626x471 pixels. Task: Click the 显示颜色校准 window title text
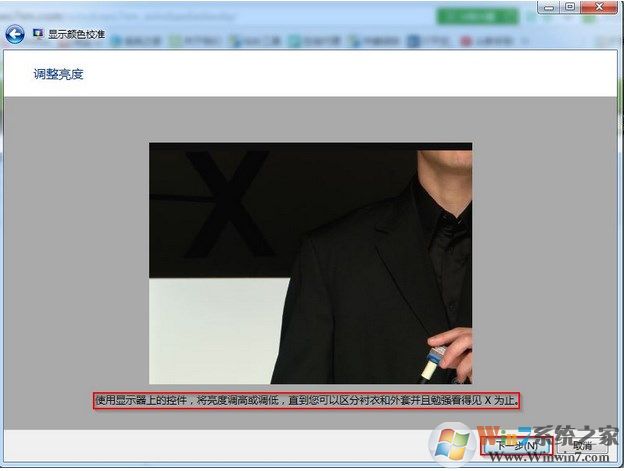pos(76,34)
